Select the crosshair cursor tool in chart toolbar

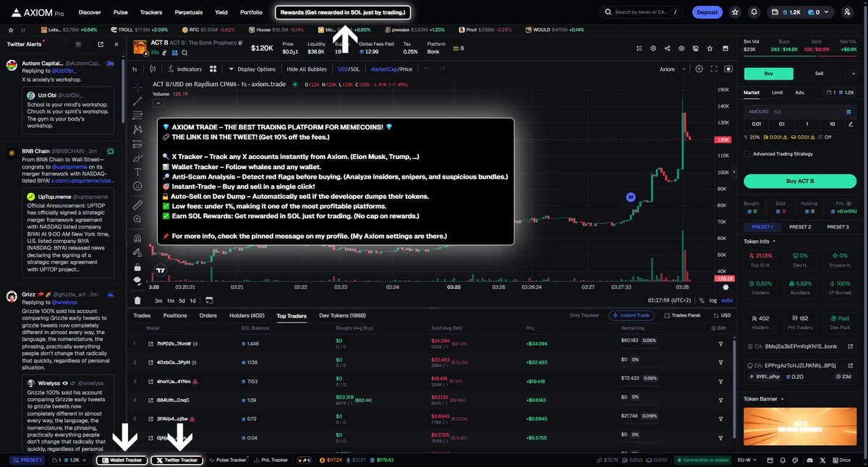click(137, 86)
